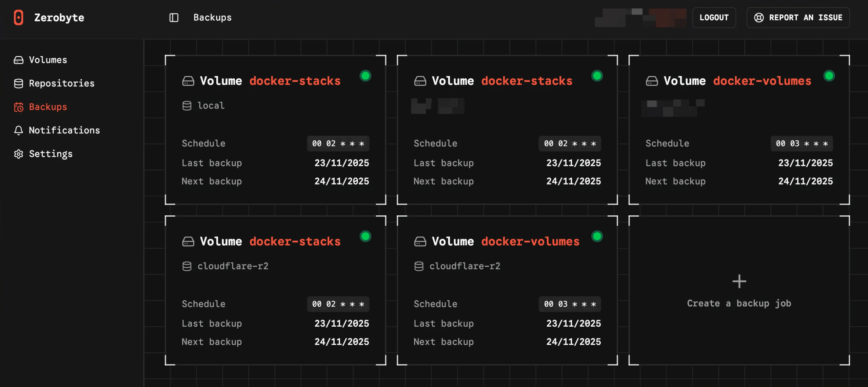Click the Repositories database icon in sidebar

click(19, 83)
